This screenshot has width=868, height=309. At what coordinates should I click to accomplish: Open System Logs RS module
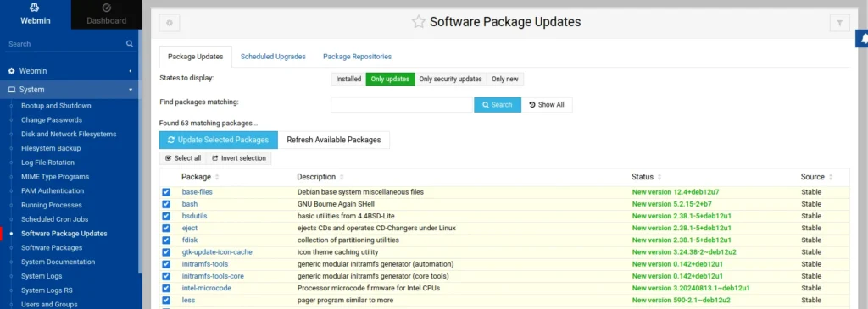click(47, 290)
